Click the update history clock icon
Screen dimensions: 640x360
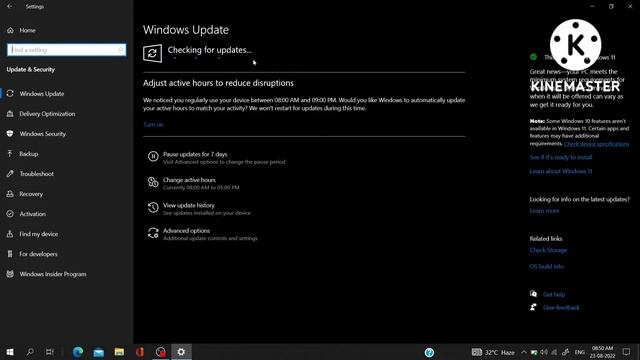coord(153,207)
